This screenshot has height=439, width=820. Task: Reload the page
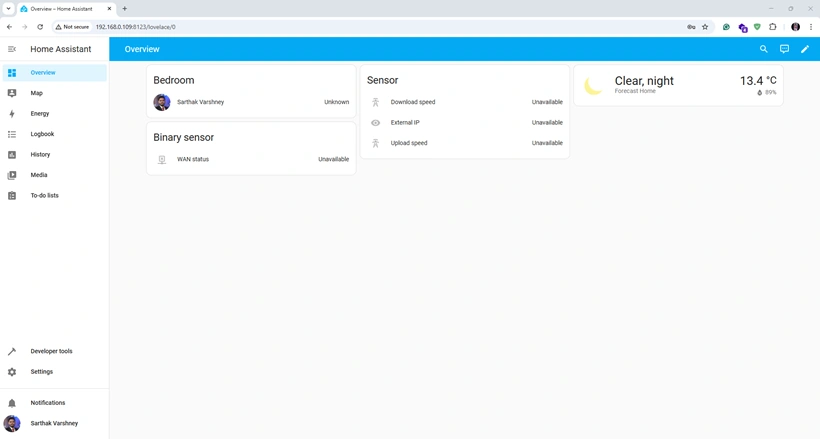click(x=40, y=27)
